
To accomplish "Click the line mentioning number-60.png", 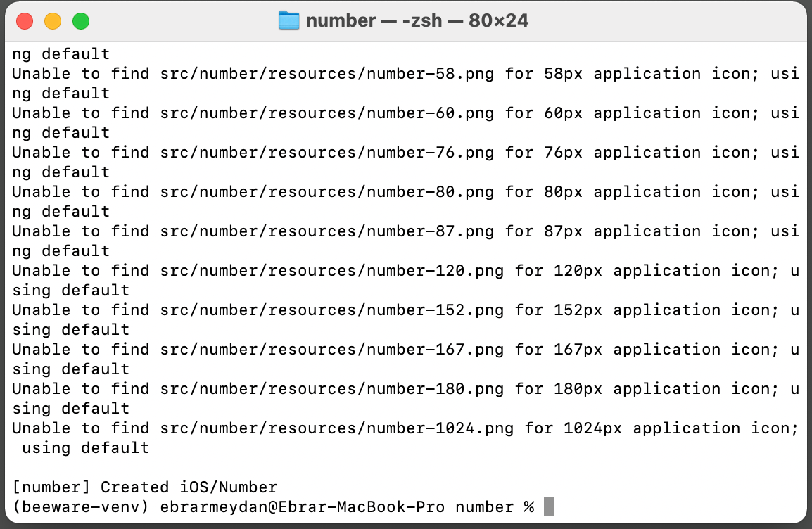I will tap(405, 113).
